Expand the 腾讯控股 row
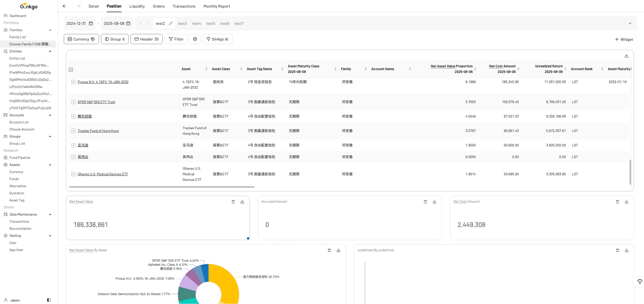 (73, 116)
